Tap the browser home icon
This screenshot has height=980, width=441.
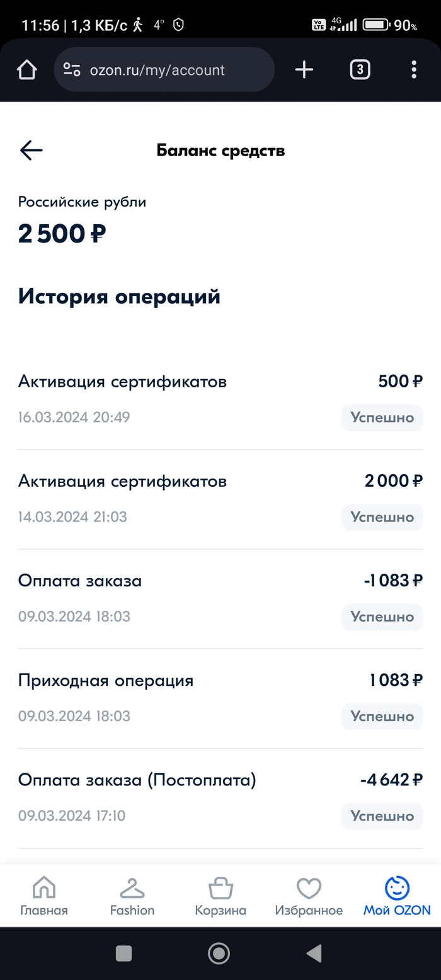[27, 70]
